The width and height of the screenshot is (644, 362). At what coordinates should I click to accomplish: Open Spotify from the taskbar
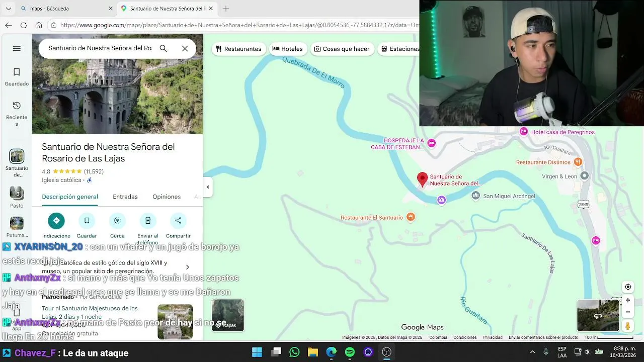pyautogui.click(x=350, y=352)
